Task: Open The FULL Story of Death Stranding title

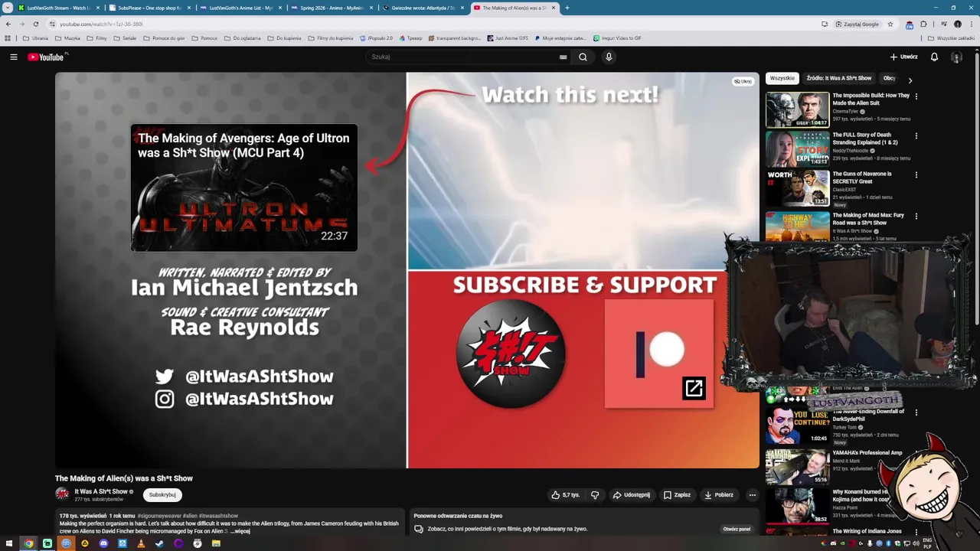Action: [865, 139]
